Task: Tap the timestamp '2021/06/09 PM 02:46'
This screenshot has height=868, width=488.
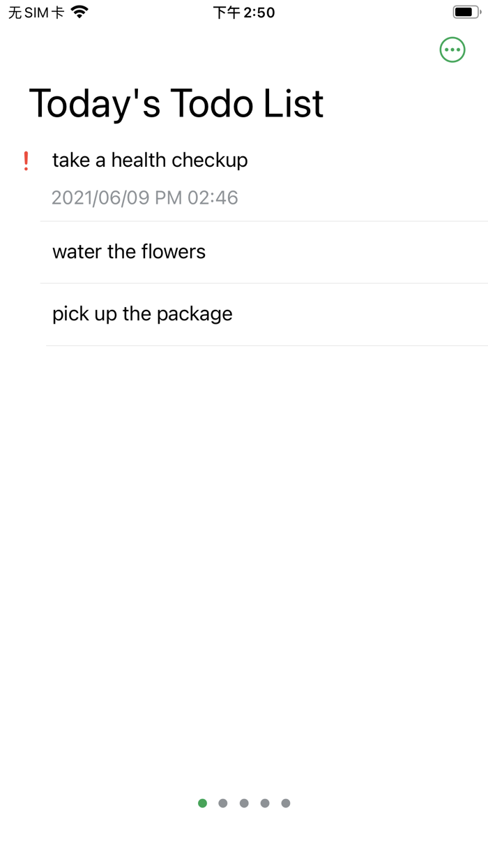Action: coord(144,197)
